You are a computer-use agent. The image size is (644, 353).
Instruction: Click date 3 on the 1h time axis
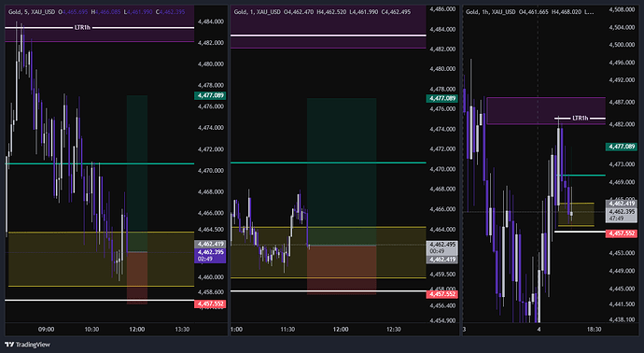[464, 329]
